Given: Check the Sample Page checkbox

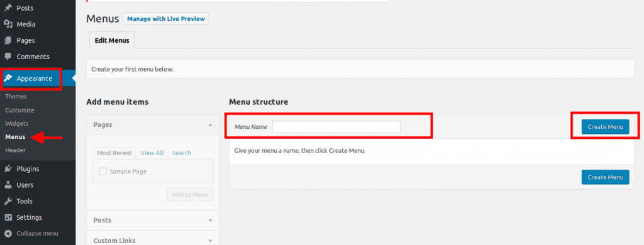Looking at the screenshot, I should coord(103,171).
